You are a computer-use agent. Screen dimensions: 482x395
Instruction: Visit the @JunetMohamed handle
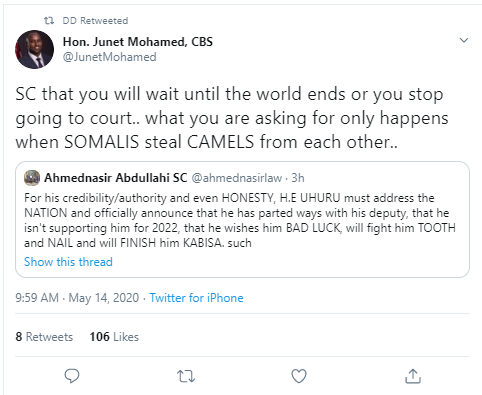point(109,57)
